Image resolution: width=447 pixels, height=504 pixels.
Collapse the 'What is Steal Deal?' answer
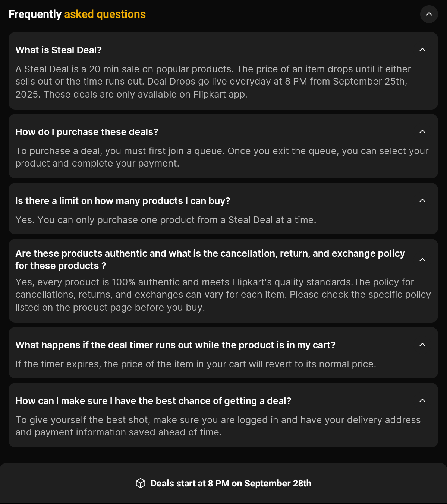pyautogui.click(x=422, y=49)
